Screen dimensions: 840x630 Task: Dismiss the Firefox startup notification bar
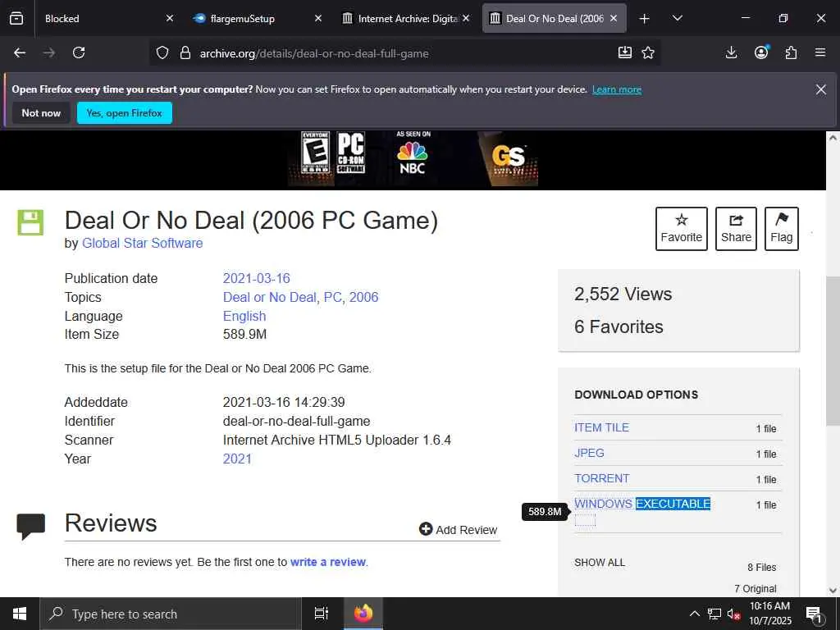(x=820, y=89)
